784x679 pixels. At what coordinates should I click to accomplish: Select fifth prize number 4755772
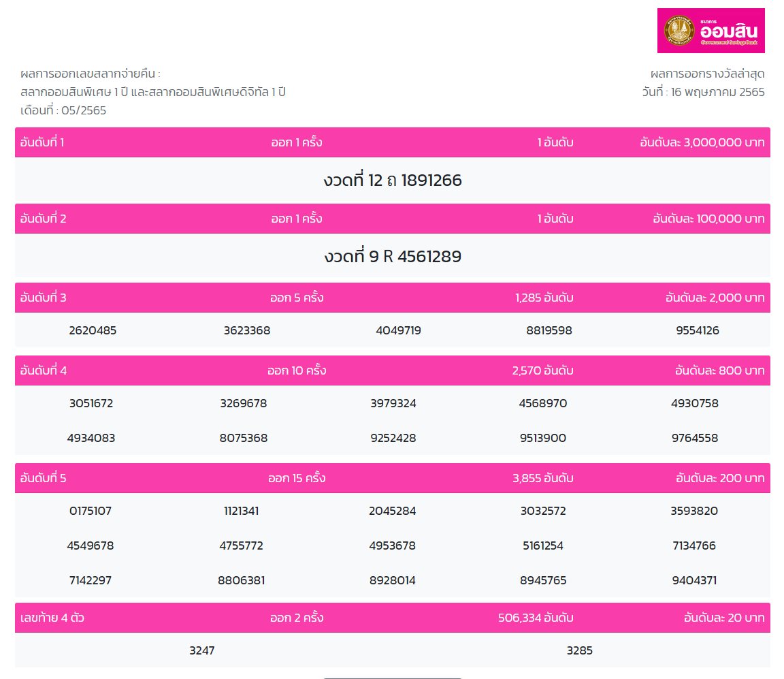[242, 546]
